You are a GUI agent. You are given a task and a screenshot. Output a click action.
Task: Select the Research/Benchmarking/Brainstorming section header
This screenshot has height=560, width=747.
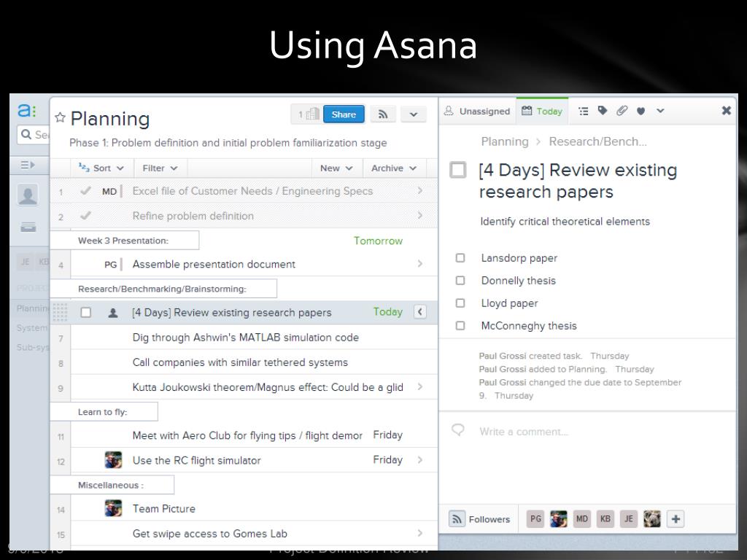[163, 289]
